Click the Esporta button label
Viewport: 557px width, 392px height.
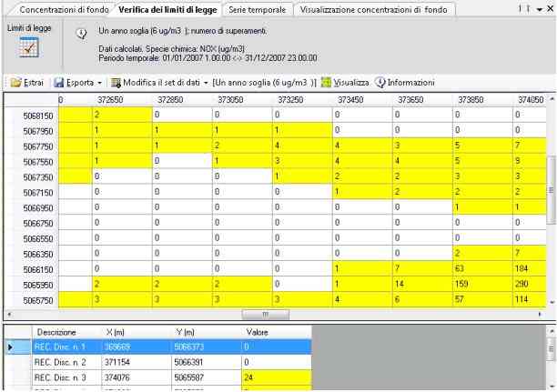pos(80,83)
